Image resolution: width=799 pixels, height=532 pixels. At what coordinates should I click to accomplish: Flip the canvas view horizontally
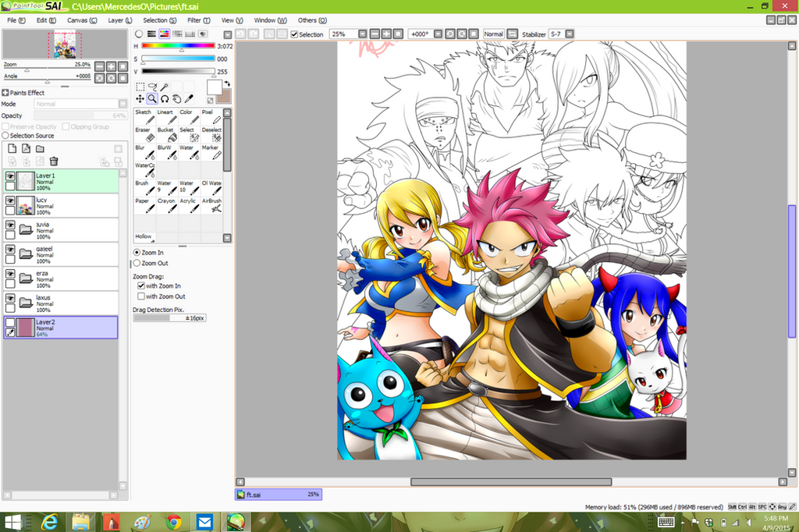pyautogui.click(x=513, y=34)
